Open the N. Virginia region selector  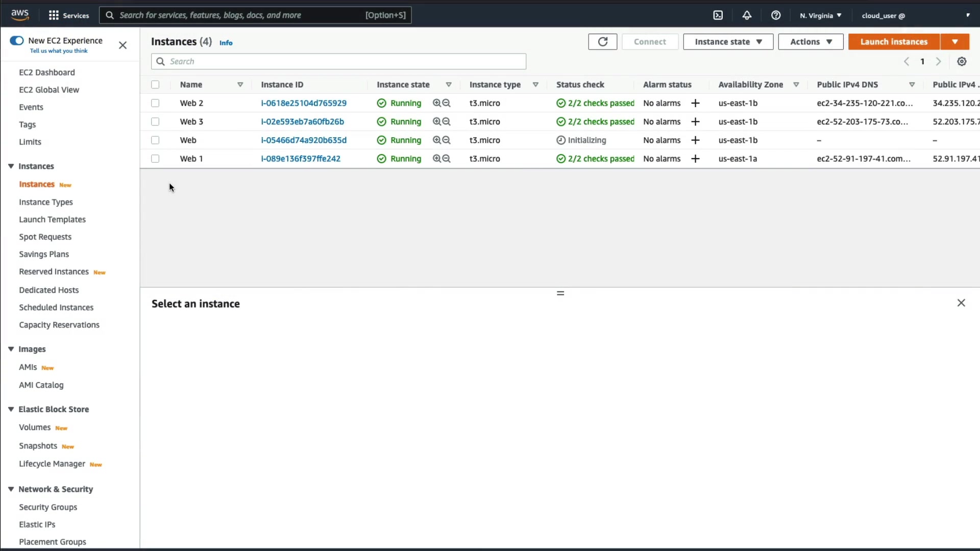(x=820, y=15)
